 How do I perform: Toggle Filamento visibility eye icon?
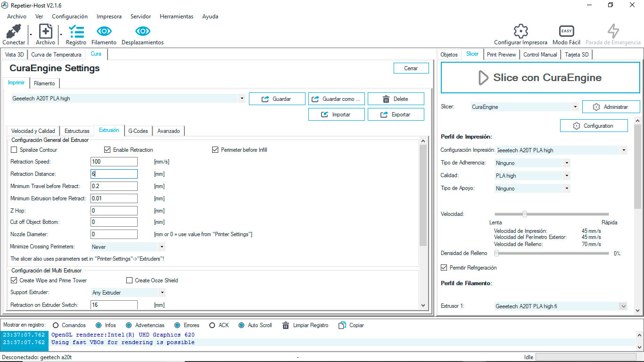click(x=104, y=32)
